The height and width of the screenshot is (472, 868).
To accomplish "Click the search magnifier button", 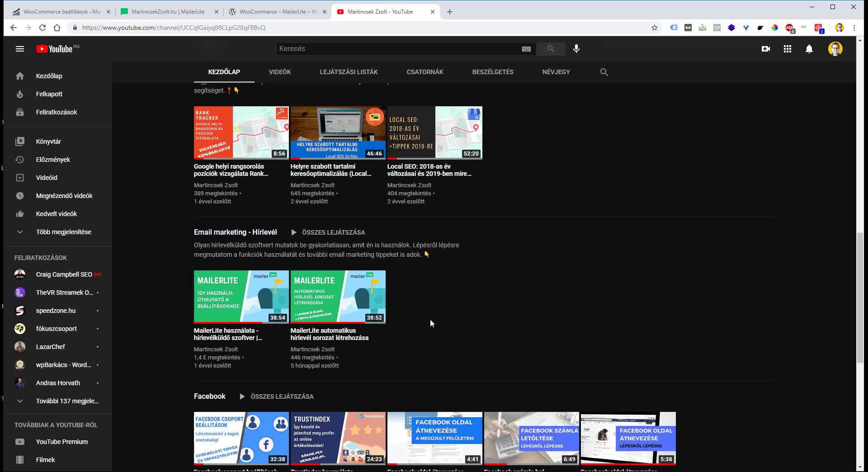I will (x=551, y=49).
